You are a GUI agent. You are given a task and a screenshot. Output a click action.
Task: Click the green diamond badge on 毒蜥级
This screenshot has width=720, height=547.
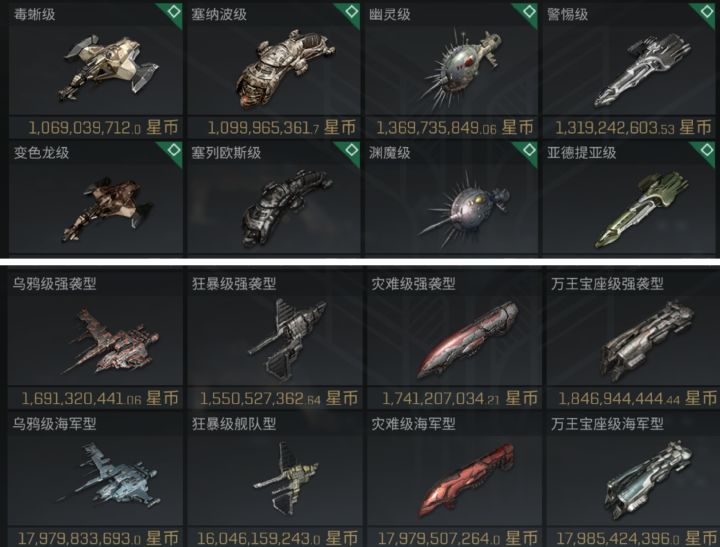[174, 11]
